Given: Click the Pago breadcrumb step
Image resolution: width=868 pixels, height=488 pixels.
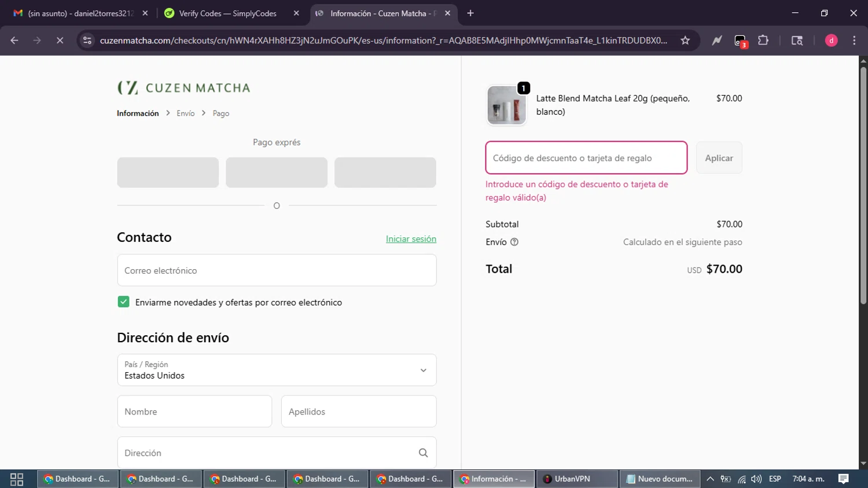Looking at the screenshot, I should 221,113.
